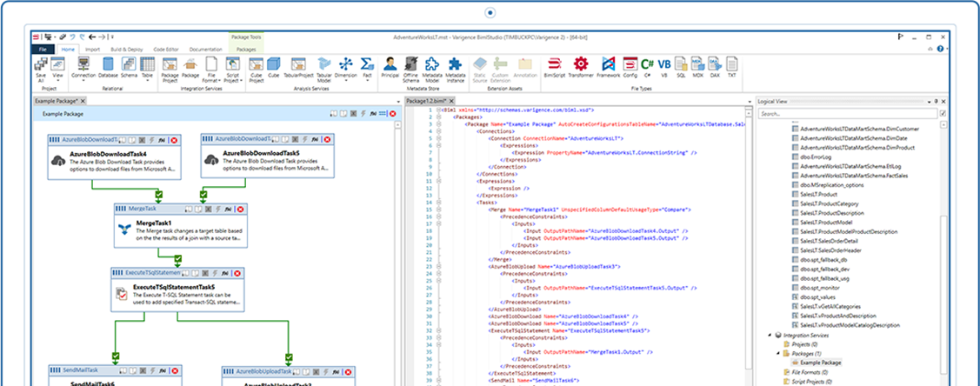Switch to the Build & Deploy ribbon tab

(x=127, y=50)
